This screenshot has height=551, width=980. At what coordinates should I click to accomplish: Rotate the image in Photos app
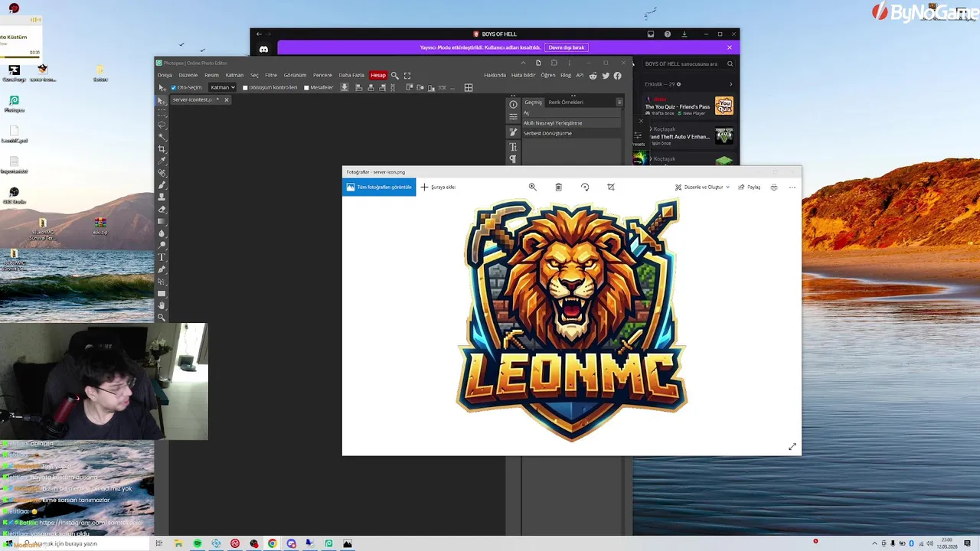(585, 187)
